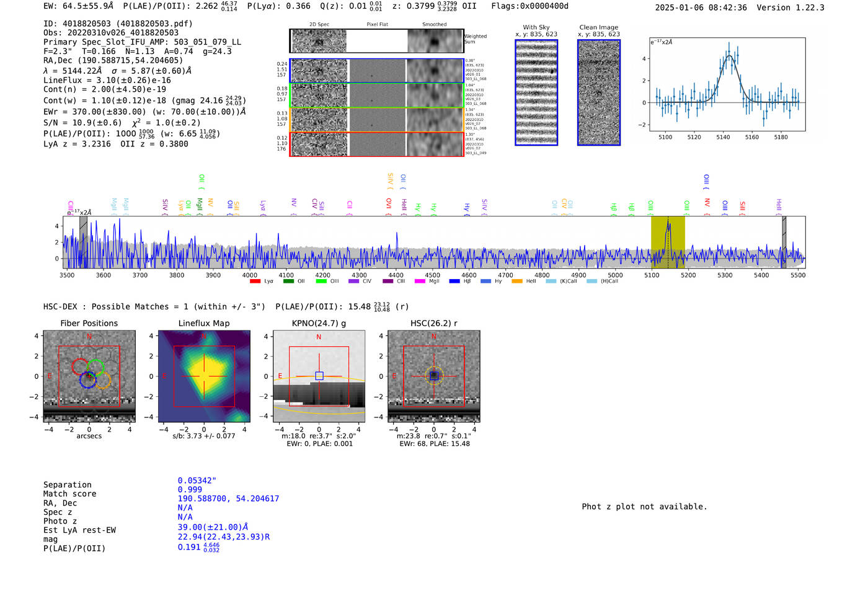Click the s/b: 3.73 +/- 0.077 caption
The height and width of the screenshot is (591, 868).
tap(204, 437)
